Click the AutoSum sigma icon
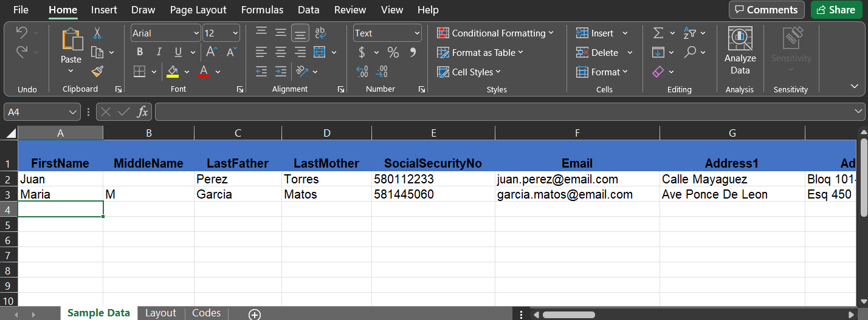 coord(658,33)
